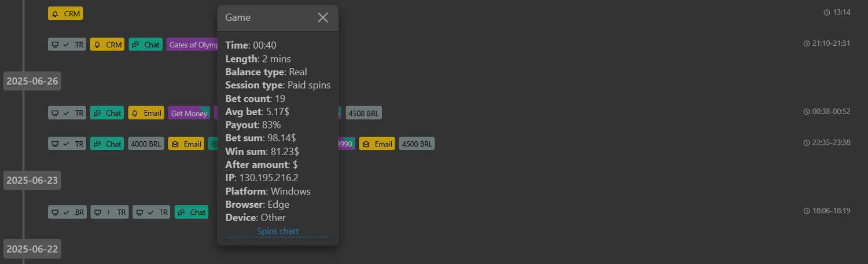Open the bell Email tag before Get Money
The height and width of the screenshot is (264, 868).
pos(146,113)
